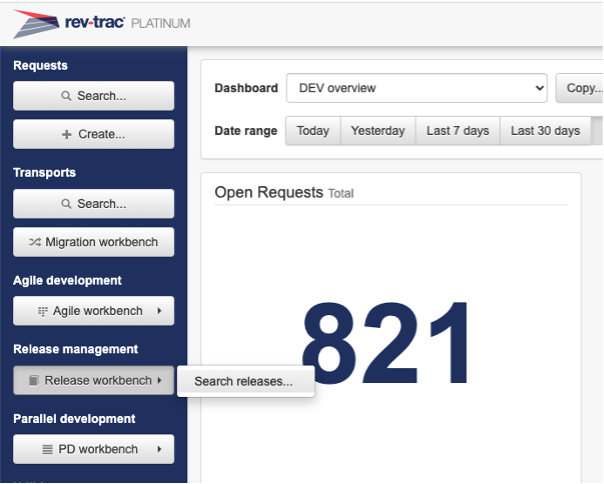Switch date range to Last 30 days
The image size is (604, 484).
545,131
